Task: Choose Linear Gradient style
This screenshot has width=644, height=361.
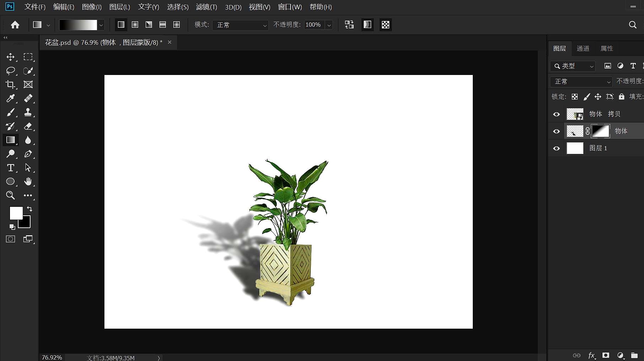Action: 121,25
